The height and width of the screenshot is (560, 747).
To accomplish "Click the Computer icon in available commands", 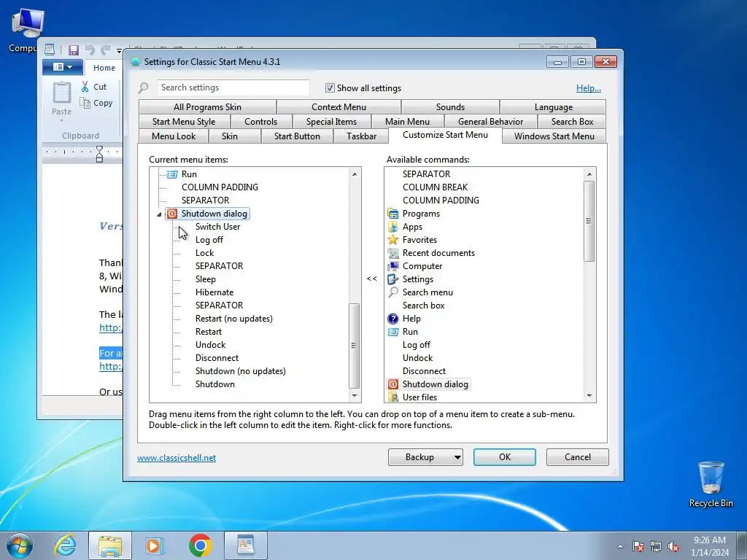I will tap(393, 266).
